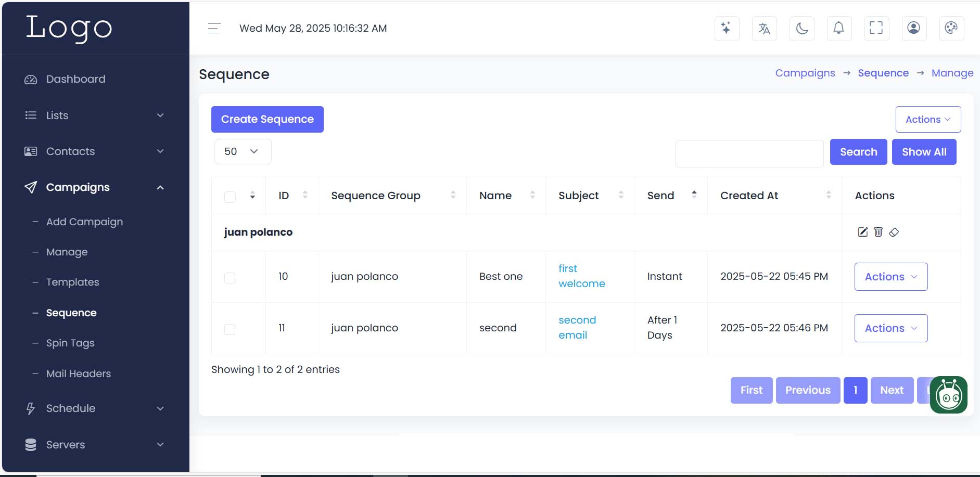Check the select-all checkbox in table header

230,197
